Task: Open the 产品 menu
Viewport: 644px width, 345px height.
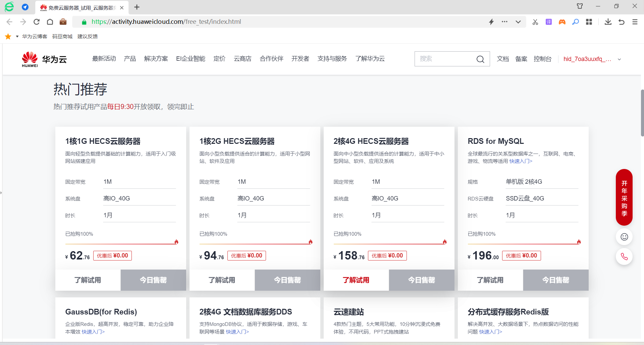Action: pos(130,59)
